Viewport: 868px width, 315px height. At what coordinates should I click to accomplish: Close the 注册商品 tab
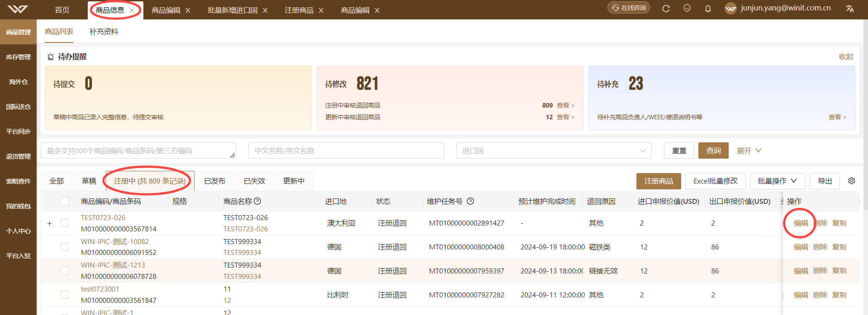pos(321,10)
